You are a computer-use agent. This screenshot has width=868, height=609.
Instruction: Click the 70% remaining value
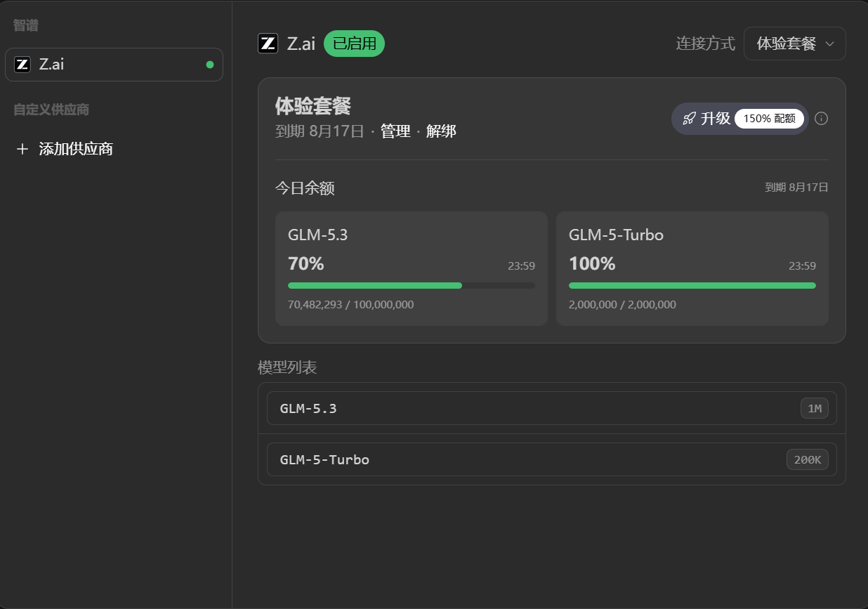306,264
